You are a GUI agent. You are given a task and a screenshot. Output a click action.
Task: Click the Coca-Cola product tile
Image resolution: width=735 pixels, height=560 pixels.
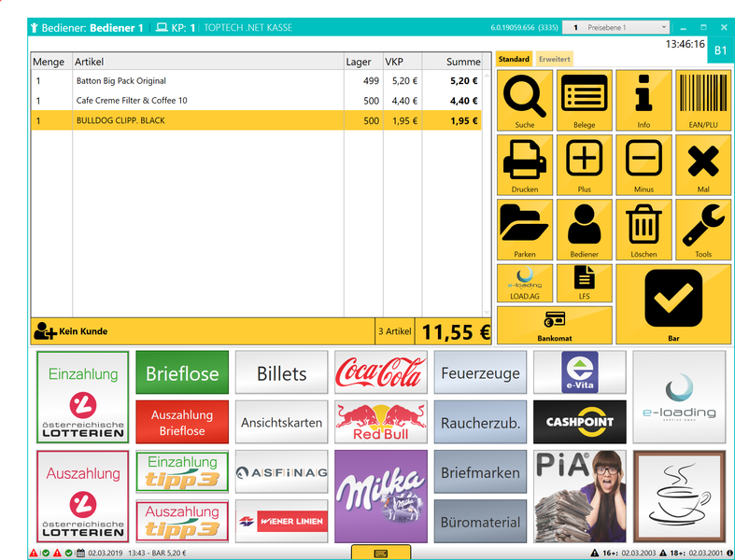coord(381,372)
